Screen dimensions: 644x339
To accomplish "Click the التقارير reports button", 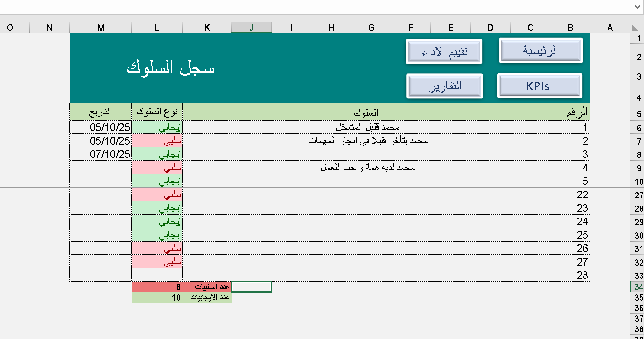I will tap(444, 85).
